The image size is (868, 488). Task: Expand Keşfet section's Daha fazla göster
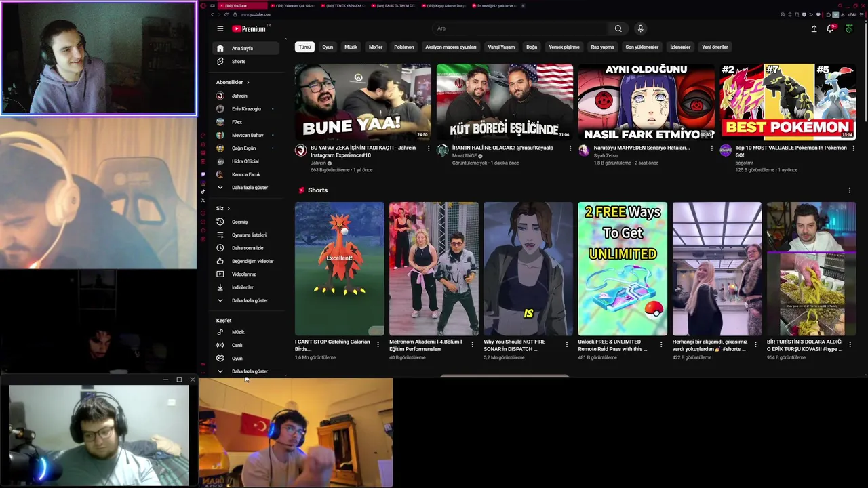(x=245, y=371)
